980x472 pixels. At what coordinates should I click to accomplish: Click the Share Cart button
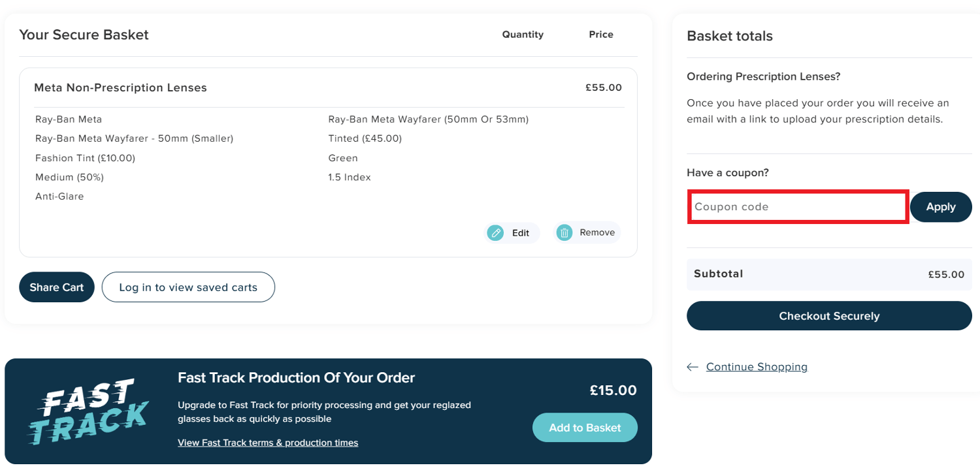[x=56, y=287]
